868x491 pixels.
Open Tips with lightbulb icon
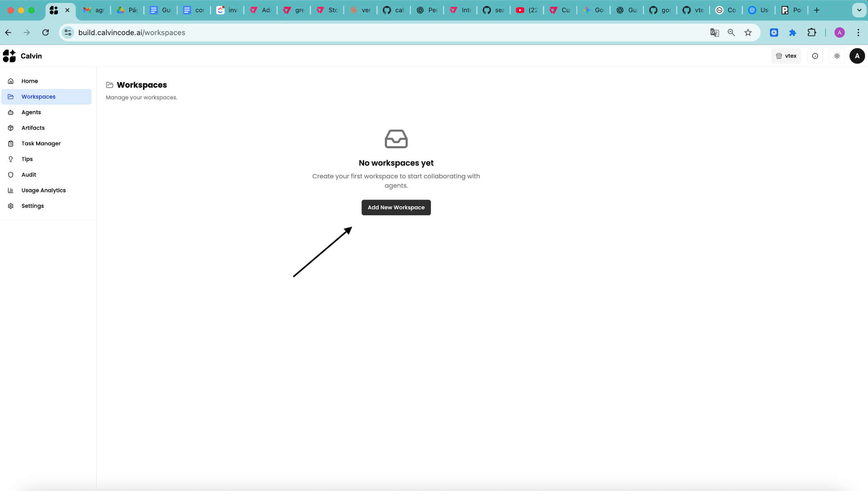coord(27,159)
